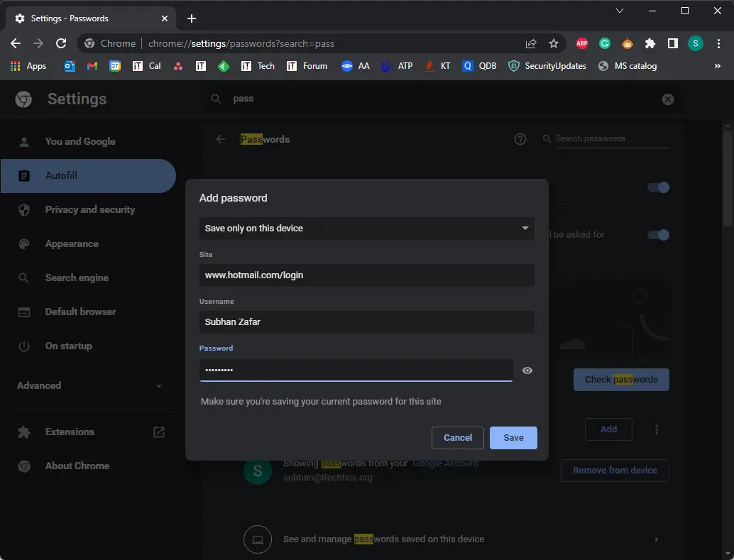
Task: Show more bookmarks with double chevron
Action: tap(717, 66)
